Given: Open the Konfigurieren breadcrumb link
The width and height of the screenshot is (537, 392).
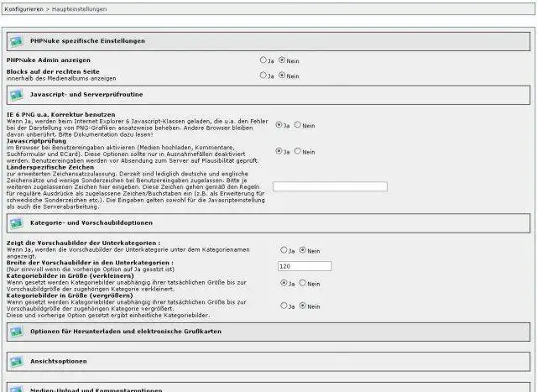Looking at the screenshot, I should point(24,9).
